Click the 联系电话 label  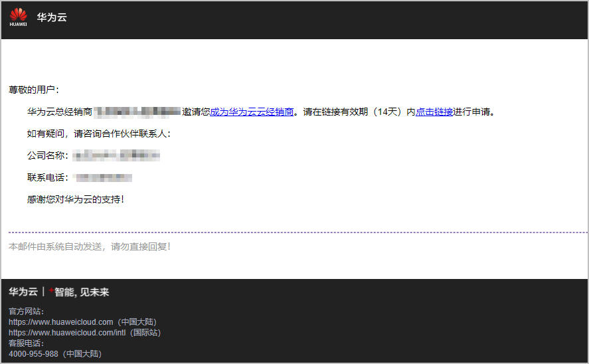pos(48,177)
